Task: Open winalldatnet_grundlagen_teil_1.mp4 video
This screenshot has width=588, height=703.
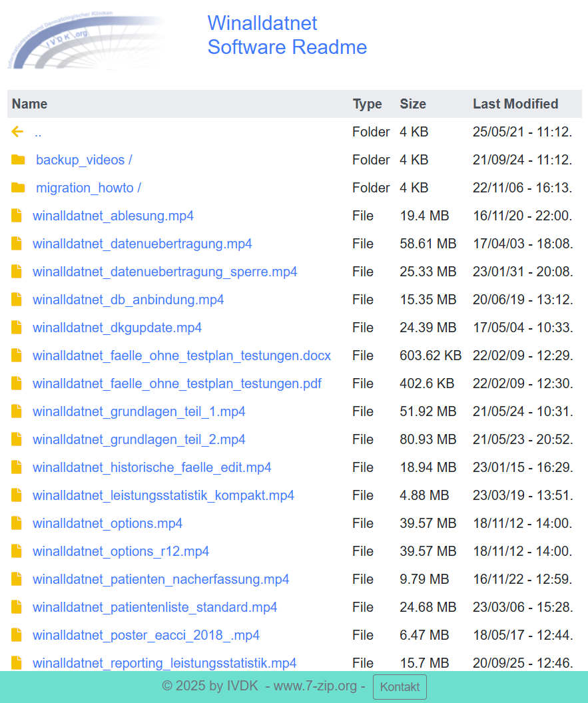Action: (139, 411)
